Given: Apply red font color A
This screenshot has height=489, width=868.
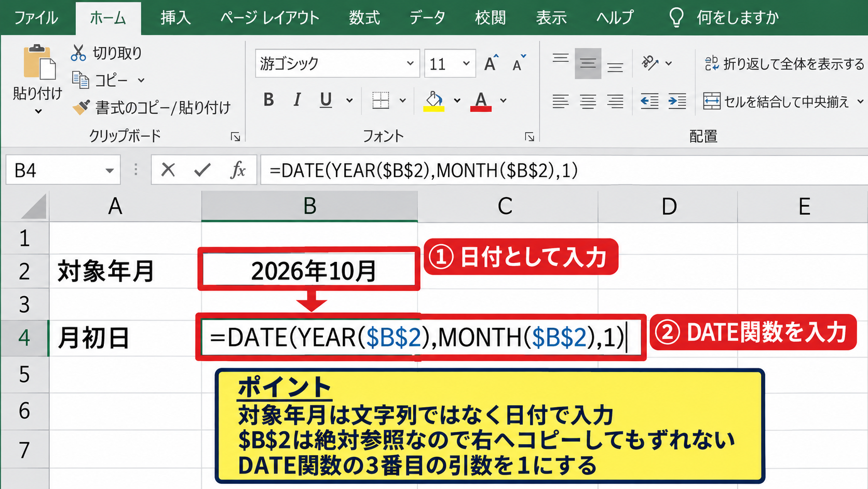Looking at the screenshot, I should pyautogui.click(x=481, y=101).
